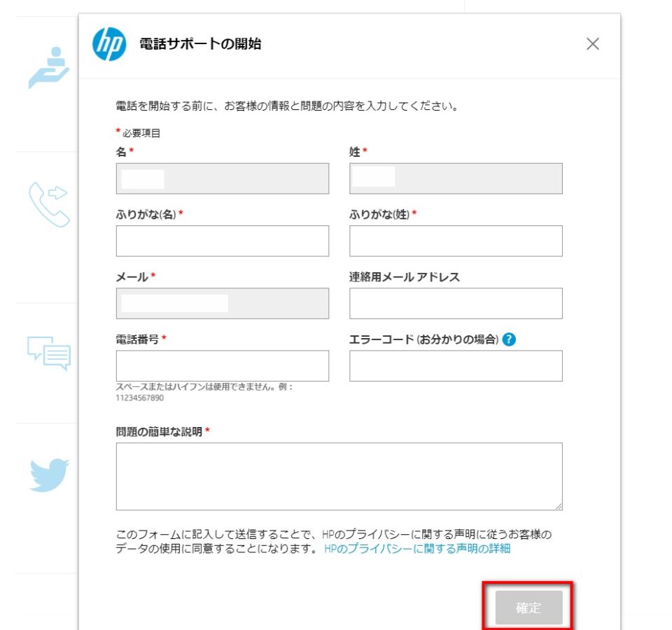
Task: Open the HPのプライバシーに関する声明の詳細 link
Action: (417, 549)
